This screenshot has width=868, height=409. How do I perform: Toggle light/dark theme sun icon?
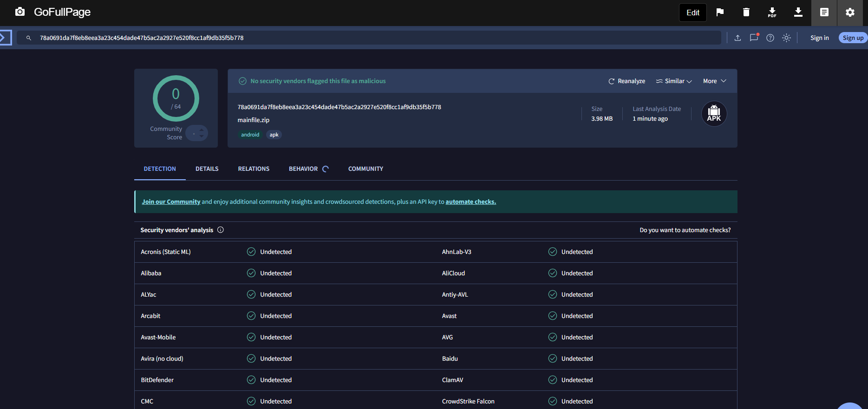(786, 38)
